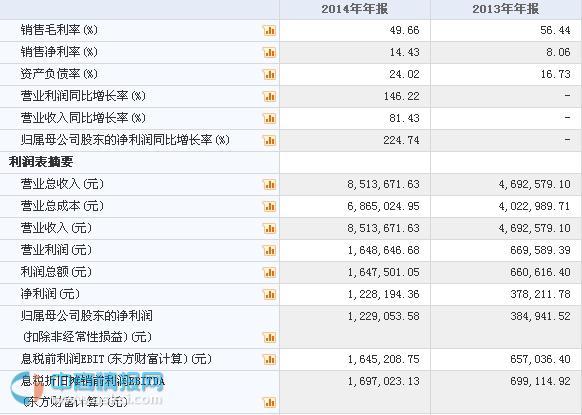
Task: Click chart icon beside 营业总成本(元)
Action: [x=270, y=206]
